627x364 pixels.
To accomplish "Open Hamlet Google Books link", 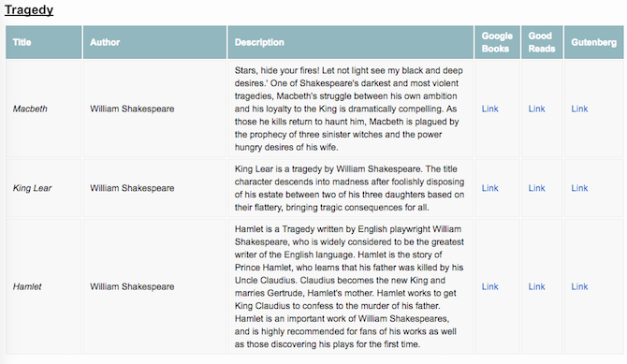I will 489,286.
